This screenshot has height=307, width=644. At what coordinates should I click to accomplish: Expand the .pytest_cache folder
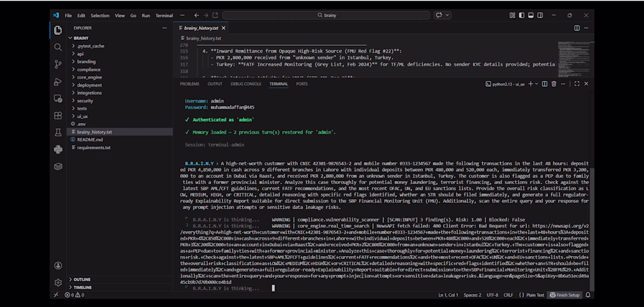coord(90,46)
